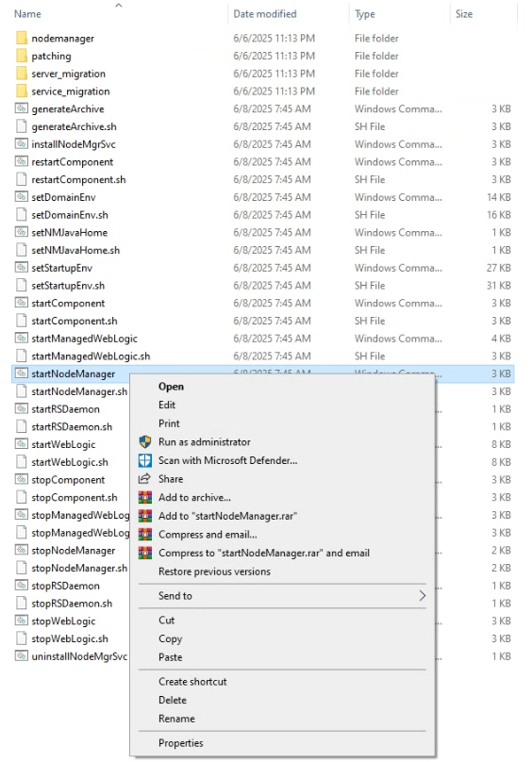This screenshot has height=762, width=532.
Task: Choose Edit from the context menu
Action: [x=167, y=405]
